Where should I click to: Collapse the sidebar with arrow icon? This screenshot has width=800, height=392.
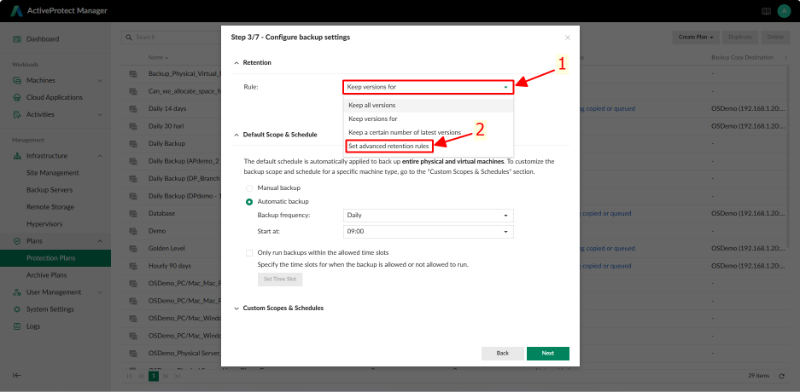click(17, 375)
